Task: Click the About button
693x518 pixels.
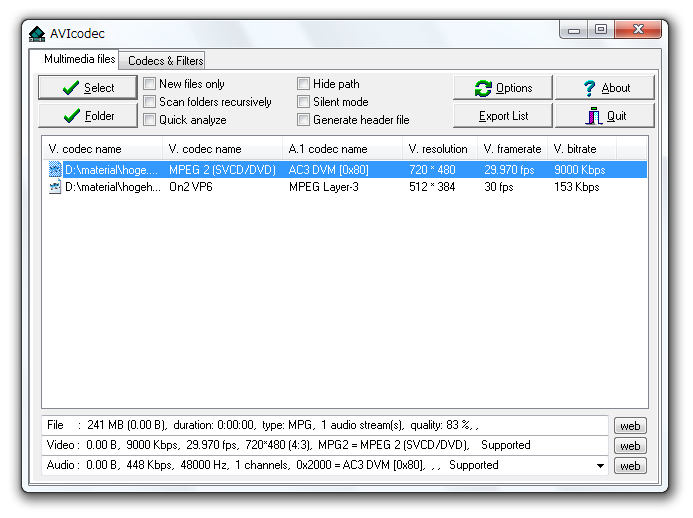Action: tap(605, 88)
